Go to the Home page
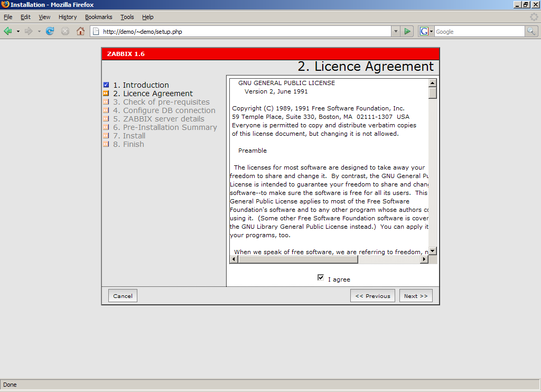Screen dimensions: 541x392 tap(80, 31)
